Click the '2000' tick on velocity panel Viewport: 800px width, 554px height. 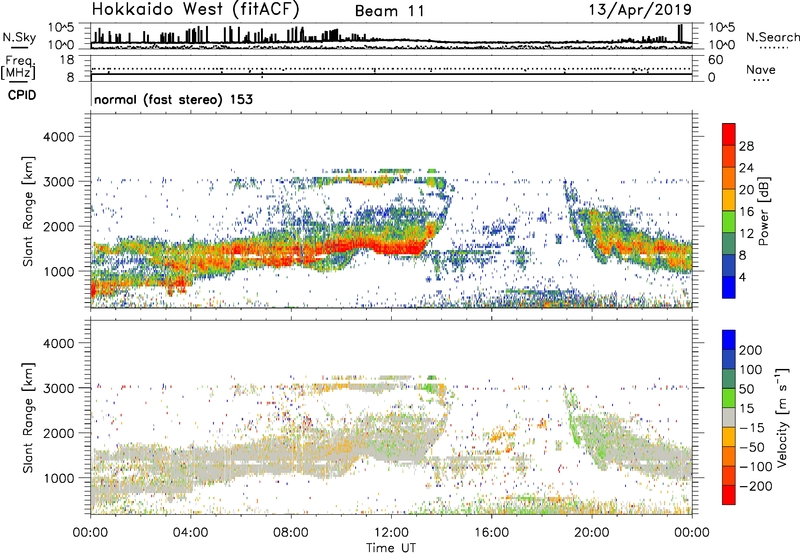click(59, 433)
